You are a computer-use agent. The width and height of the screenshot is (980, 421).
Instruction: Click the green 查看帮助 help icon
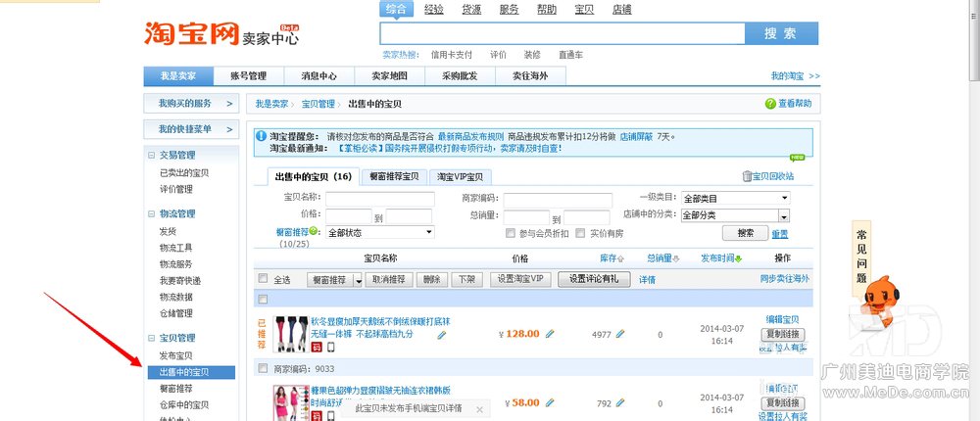coord(770,104)
